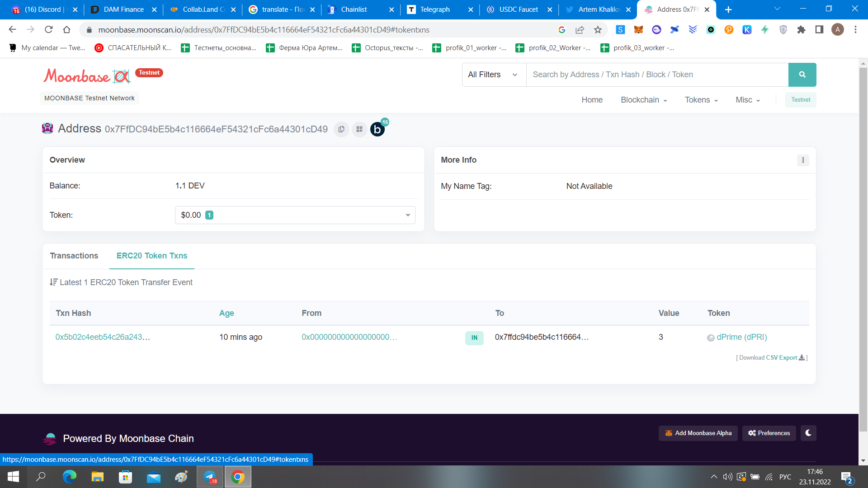Viewport: 868px width, 488px height.
Task: Open the Tokens menu
Action: [701, 100]
